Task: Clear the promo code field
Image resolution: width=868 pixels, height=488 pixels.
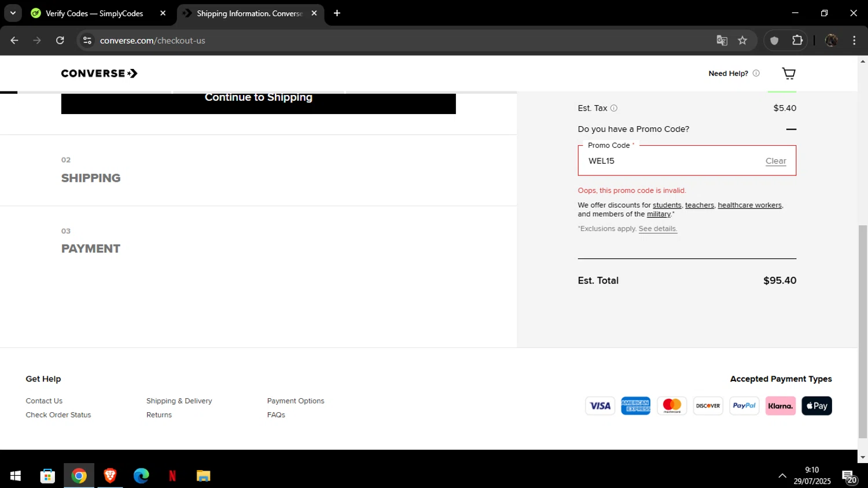Action: (775, 161)
